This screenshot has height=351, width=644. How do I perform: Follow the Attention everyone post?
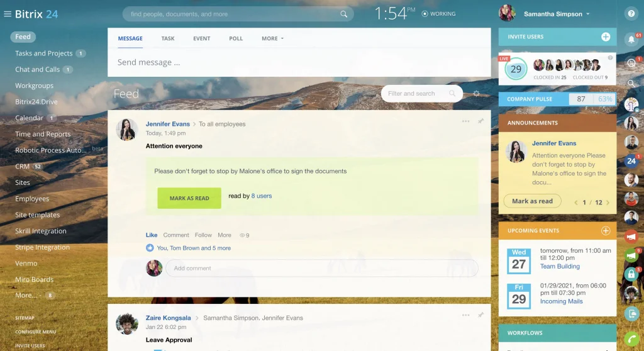[x=203, y=235]
